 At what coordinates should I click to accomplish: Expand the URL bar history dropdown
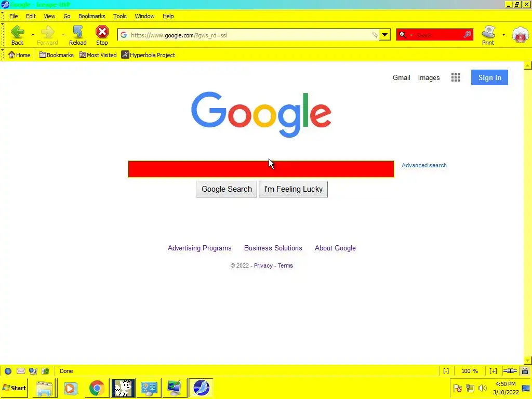(x=385, y=35)
